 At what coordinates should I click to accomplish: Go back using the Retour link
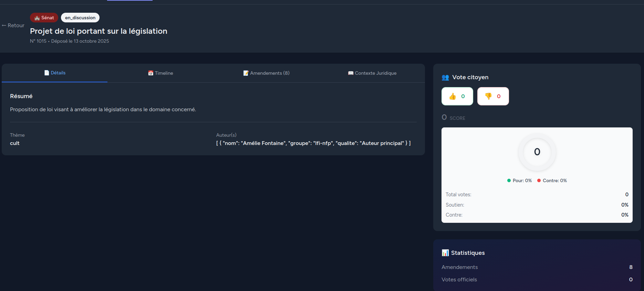pos(13,25)
